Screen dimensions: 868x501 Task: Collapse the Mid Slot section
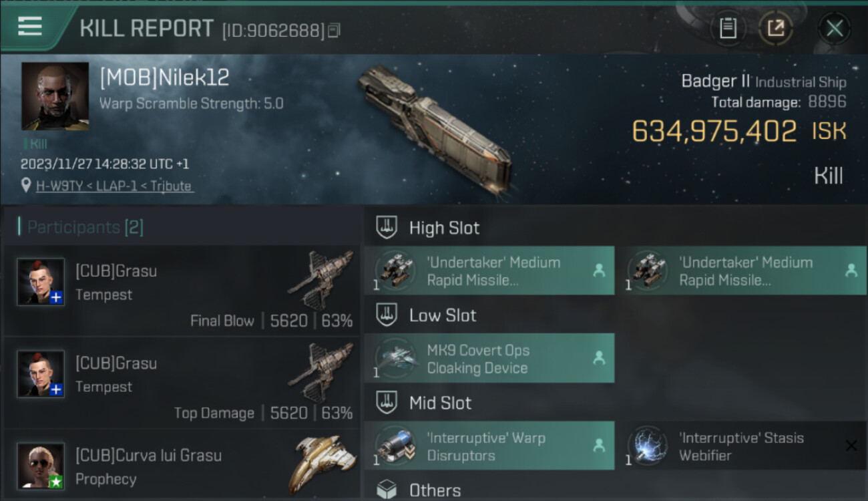pos(423,403)
